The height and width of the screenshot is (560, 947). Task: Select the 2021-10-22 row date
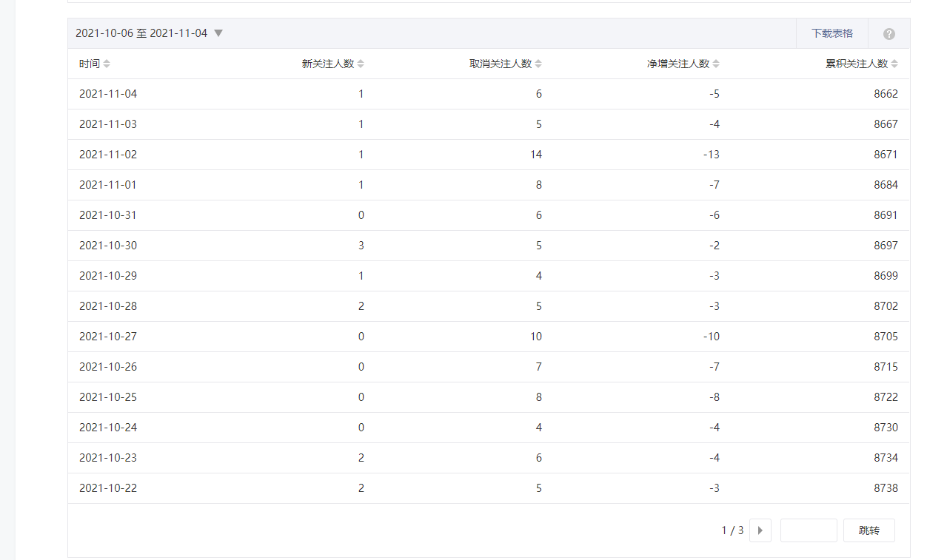[108, 488]
